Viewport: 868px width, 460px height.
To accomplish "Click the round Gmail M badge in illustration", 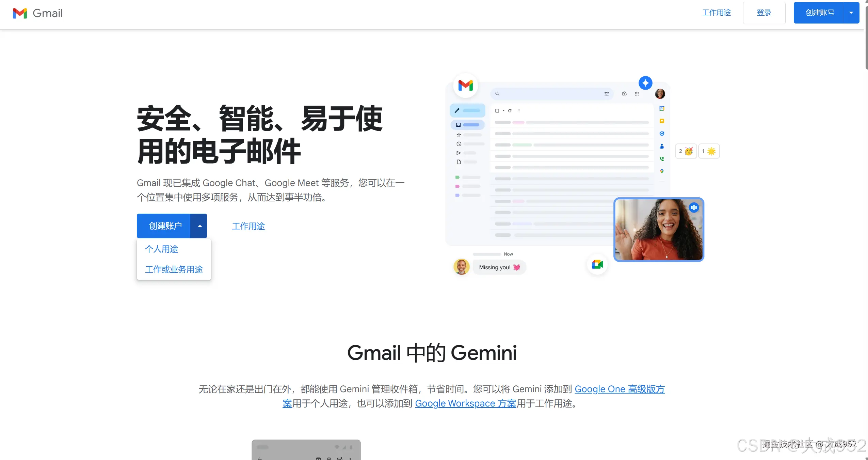I will click(465, 85).
